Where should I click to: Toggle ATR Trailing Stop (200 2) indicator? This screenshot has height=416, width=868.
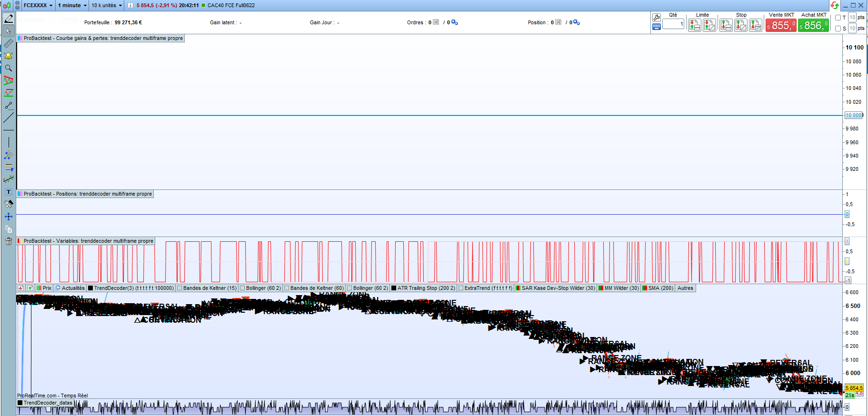(x=423, y=288)
